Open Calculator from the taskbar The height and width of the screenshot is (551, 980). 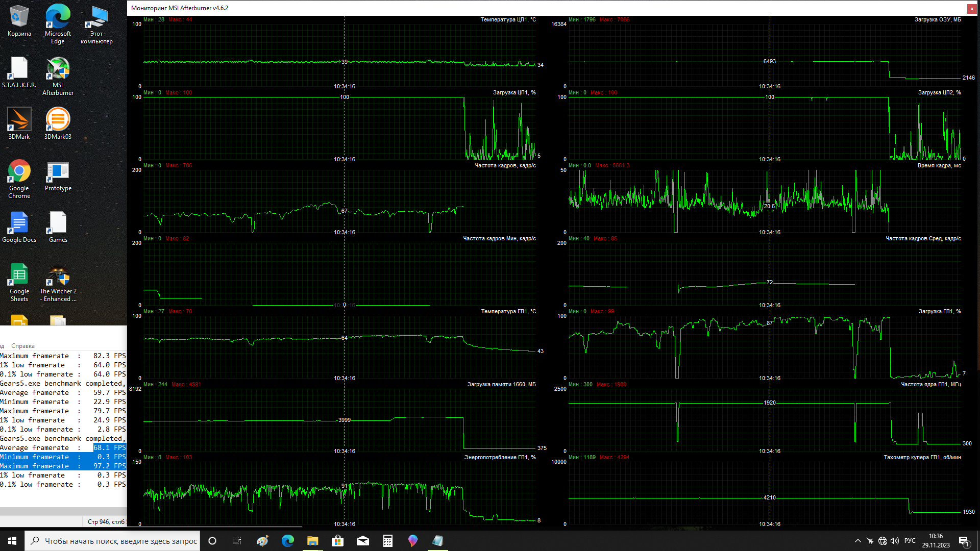coord(388,541)
